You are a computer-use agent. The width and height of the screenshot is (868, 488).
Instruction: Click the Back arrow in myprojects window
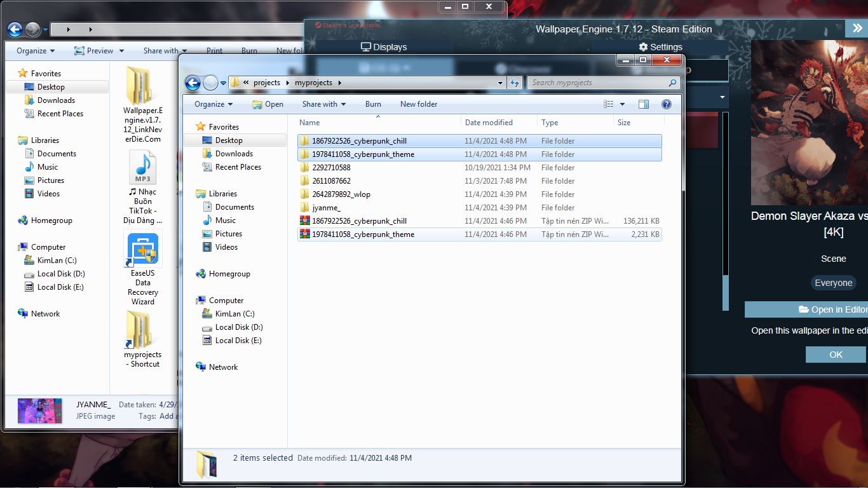(193, 83)
